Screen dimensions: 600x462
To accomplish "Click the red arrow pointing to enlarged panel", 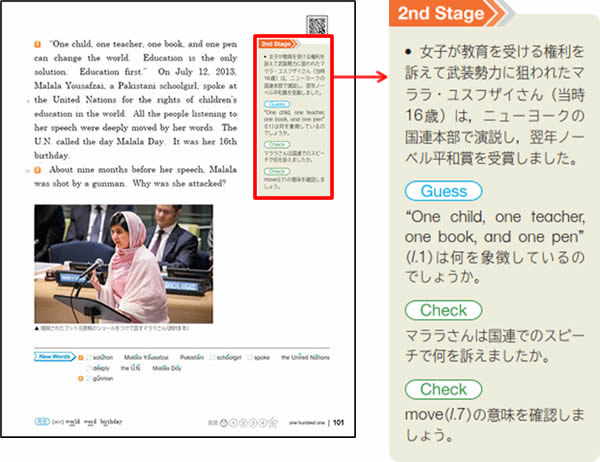I will tap(365, 76).
